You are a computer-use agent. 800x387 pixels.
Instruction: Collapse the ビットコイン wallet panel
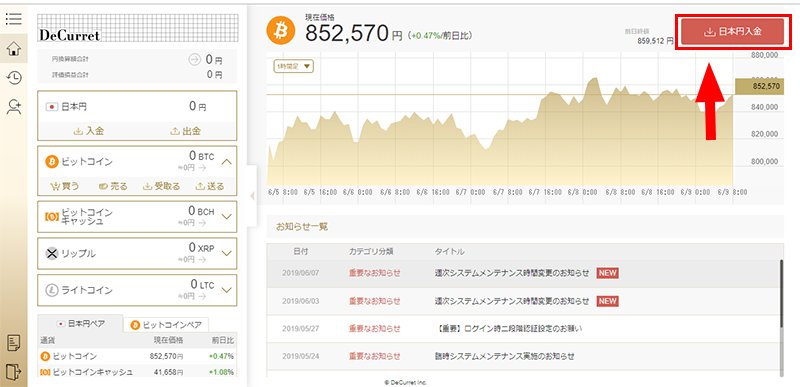coord(228,162)
